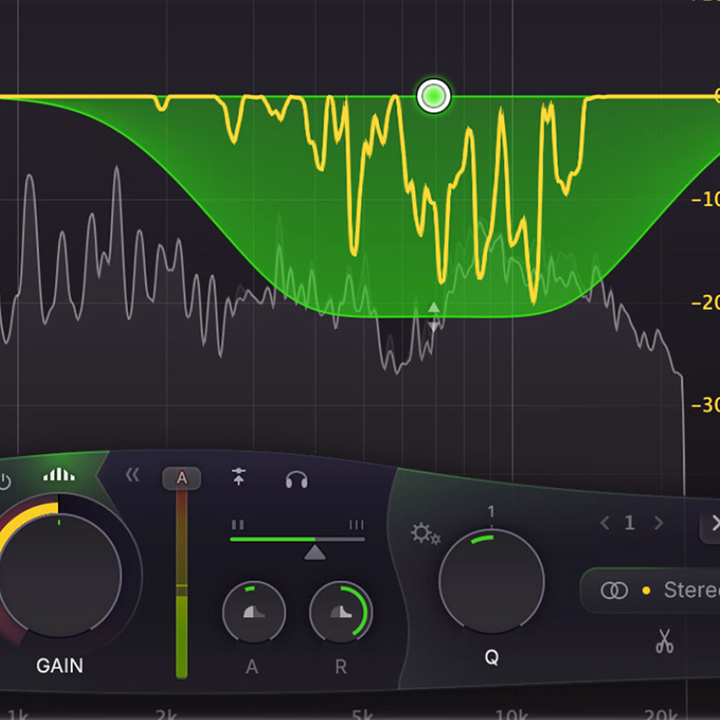This screenshot has height=720, width=720.
Task: Click the dynamic range arrows marker on curve
Action: (x=433, y=316)
